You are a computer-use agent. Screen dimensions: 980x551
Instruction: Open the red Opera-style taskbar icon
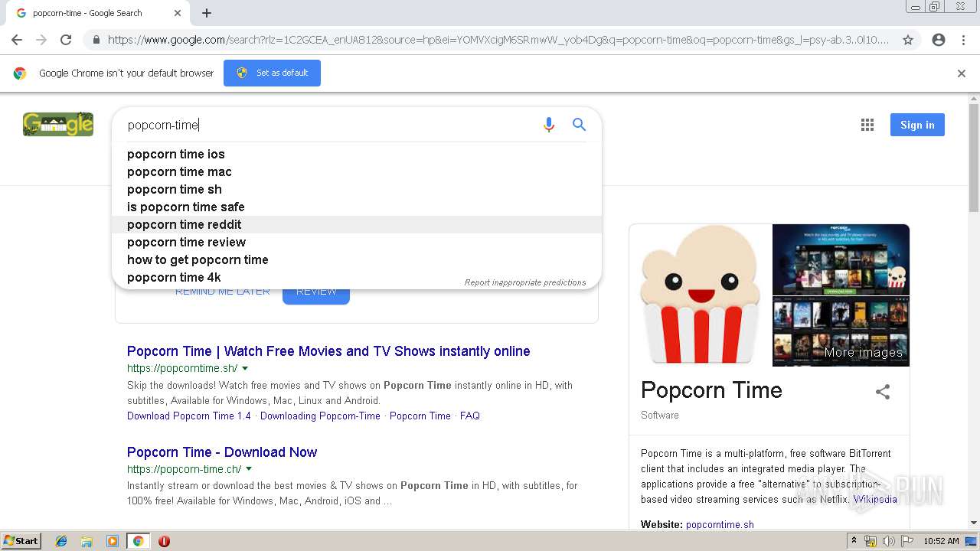tap(164, 541)
